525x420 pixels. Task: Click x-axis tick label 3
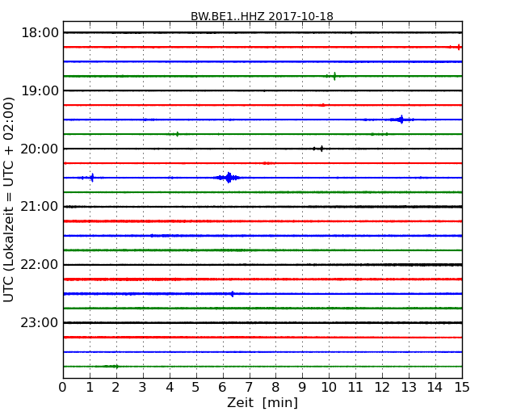point(143,387)
